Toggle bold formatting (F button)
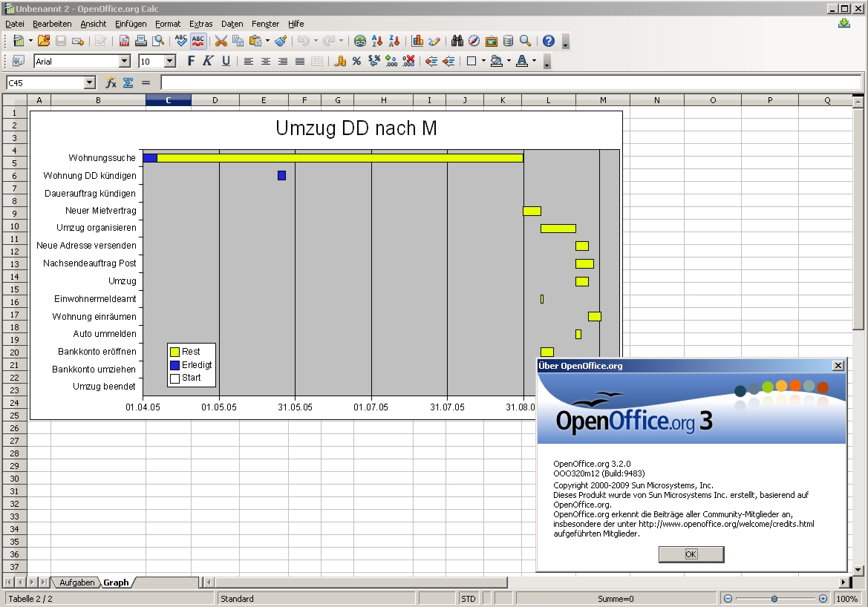The height and width of the screenshot is (607, 868). coord(191,62)
